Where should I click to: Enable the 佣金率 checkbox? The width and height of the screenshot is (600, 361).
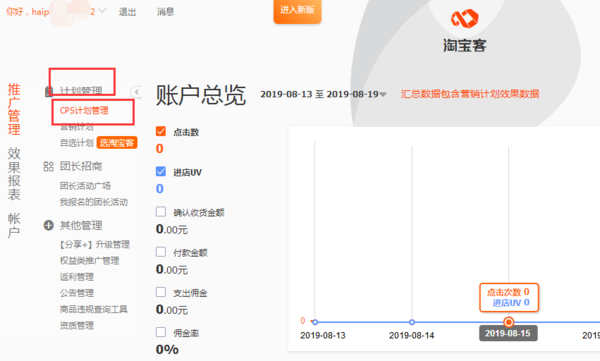pos(161,332)
